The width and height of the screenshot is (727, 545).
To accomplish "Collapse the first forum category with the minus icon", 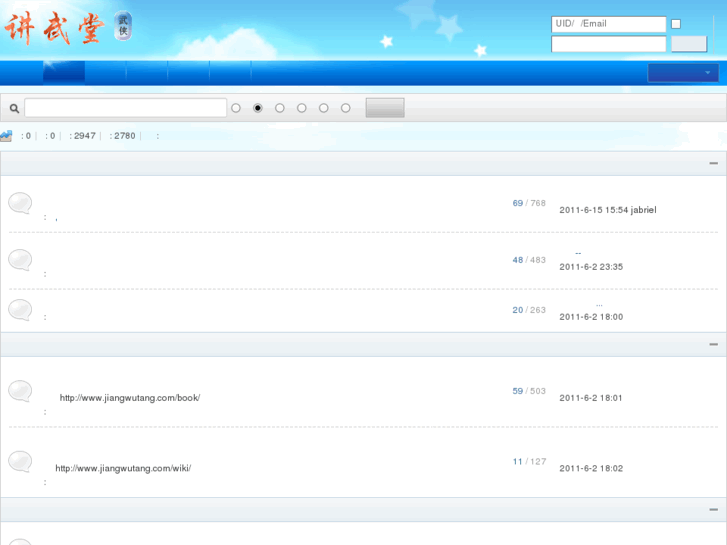I will [713, 163].
